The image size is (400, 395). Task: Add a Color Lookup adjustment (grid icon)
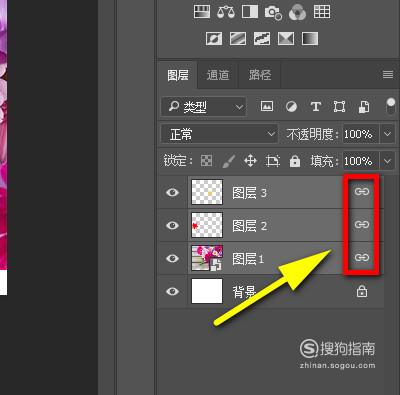[322, 12]
